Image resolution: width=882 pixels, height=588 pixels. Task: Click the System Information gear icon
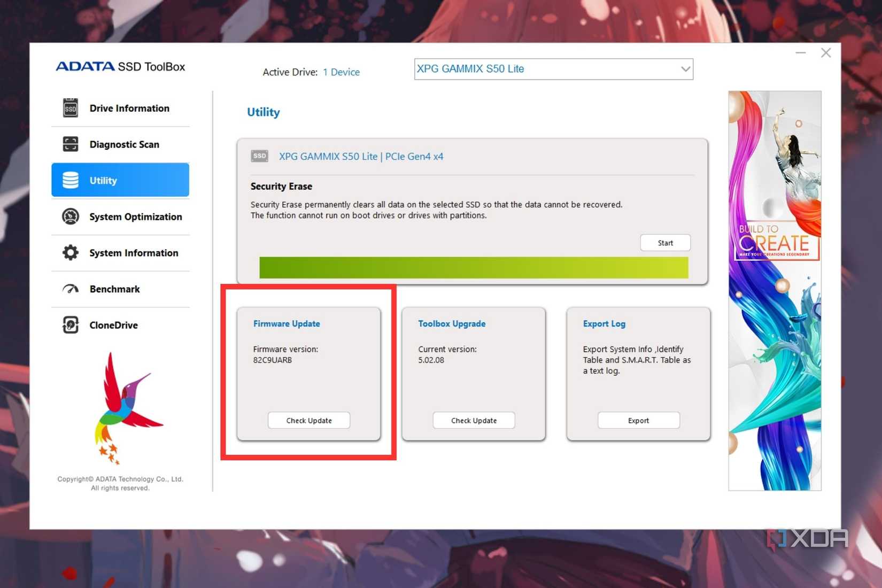point(70,253)
